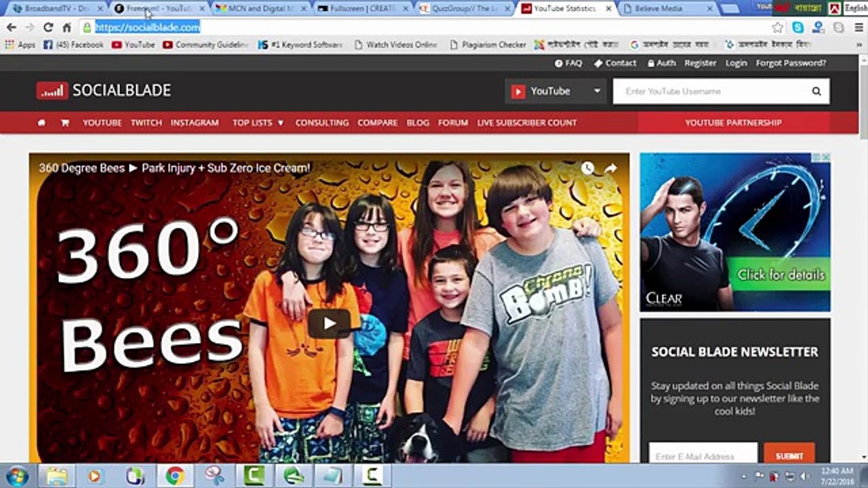Viewport: 868px width, 488px height.
Task: Open the FORUM menu item
Action: coord(453,123)
